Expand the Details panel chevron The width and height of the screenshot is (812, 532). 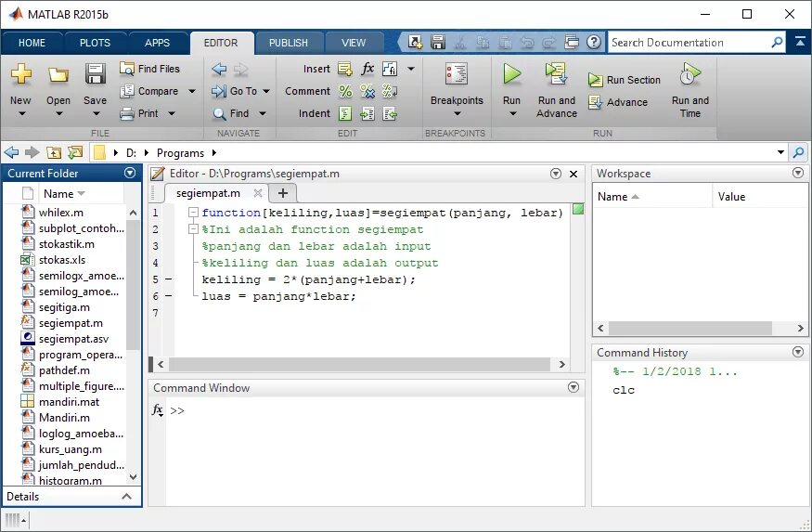pos(126,497)
